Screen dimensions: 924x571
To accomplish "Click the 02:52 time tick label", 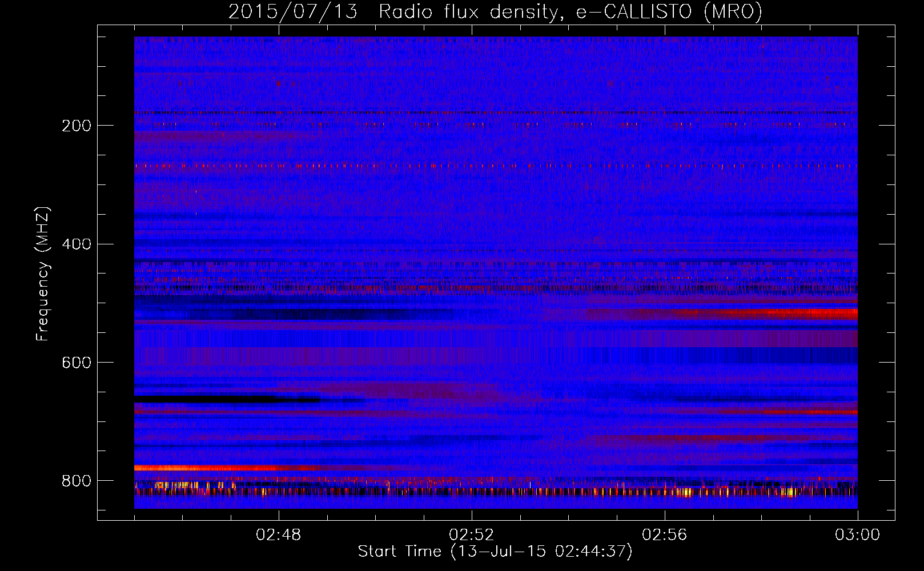I will coord(472,535).
